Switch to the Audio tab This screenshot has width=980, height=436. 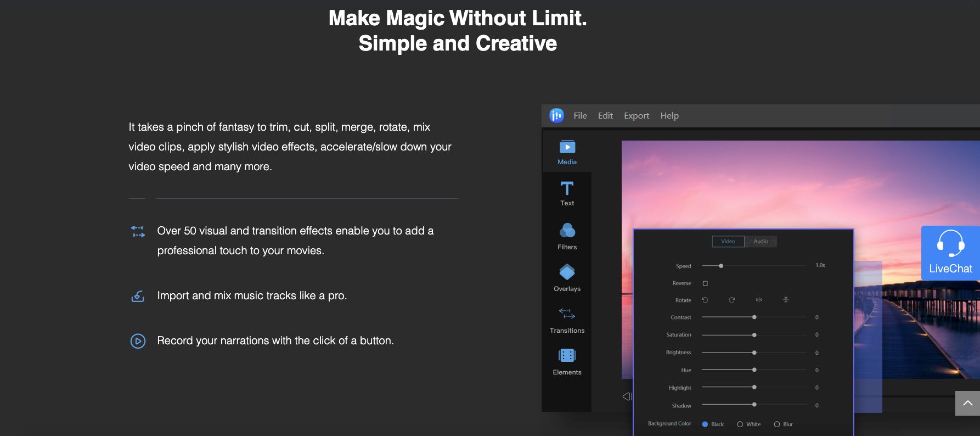click(761, 242)
